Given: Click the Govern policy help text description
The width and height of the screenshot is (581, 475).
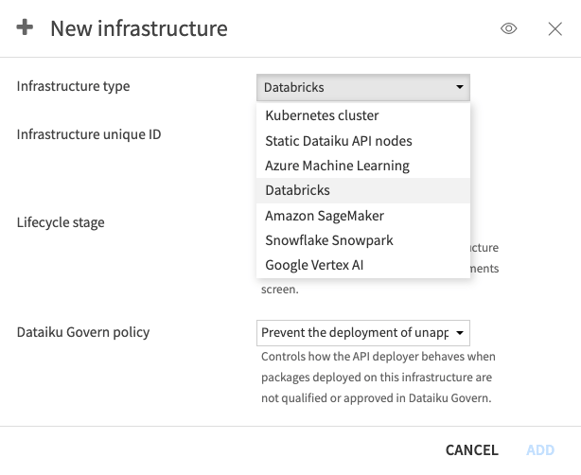Looking at the screenshot, I should (x=378, y=377).
